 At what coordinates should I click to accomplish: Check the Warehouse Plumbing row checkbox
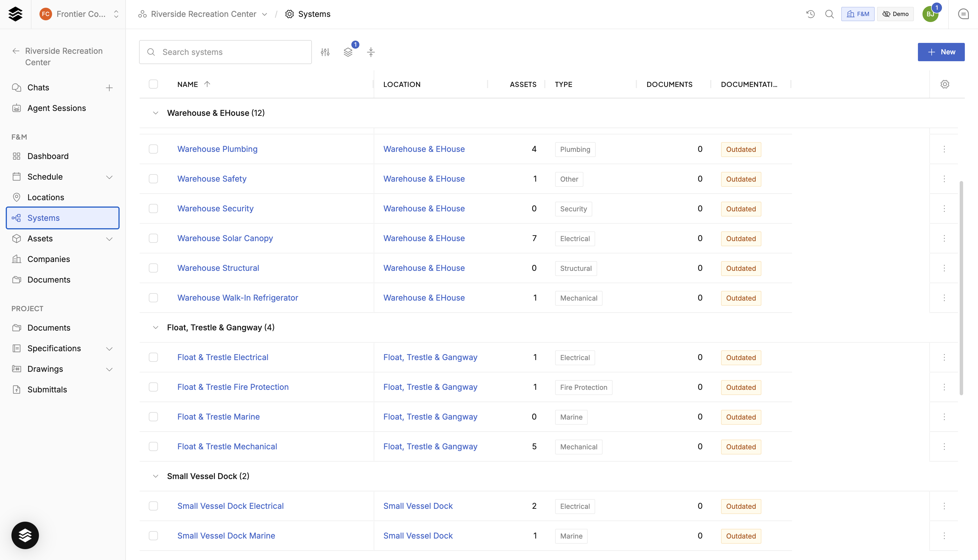point(153,149)
